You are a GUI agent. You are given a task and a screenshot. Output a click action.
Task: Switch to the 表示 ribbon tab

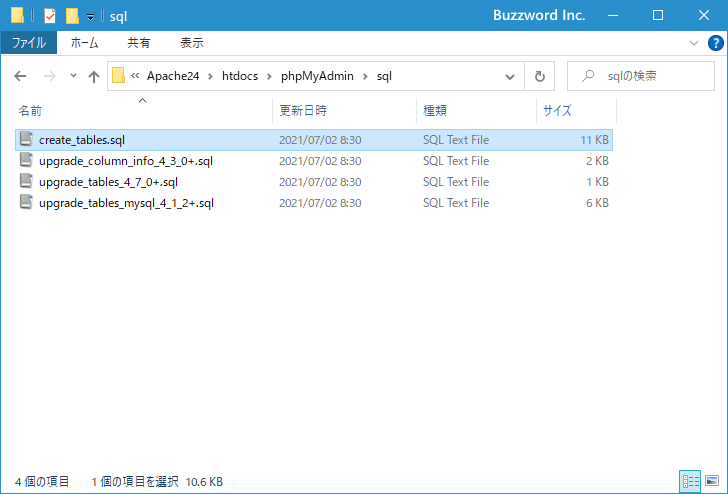point(191,43)
